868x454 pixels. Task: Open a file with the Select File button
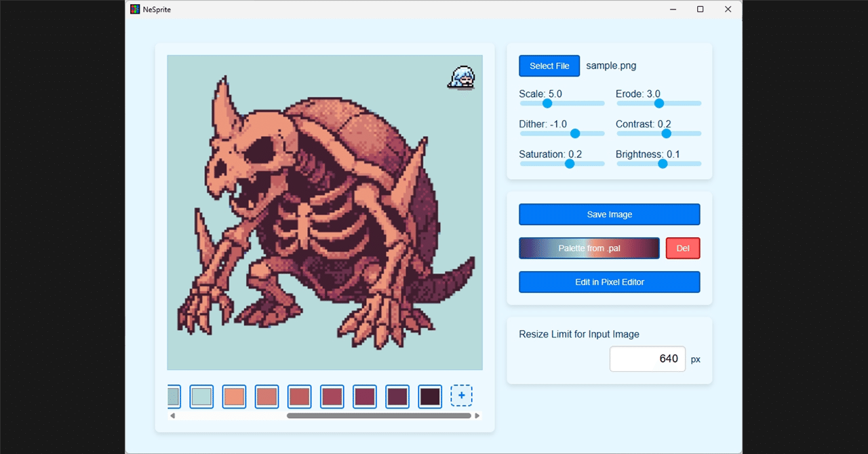pos(549,66)
